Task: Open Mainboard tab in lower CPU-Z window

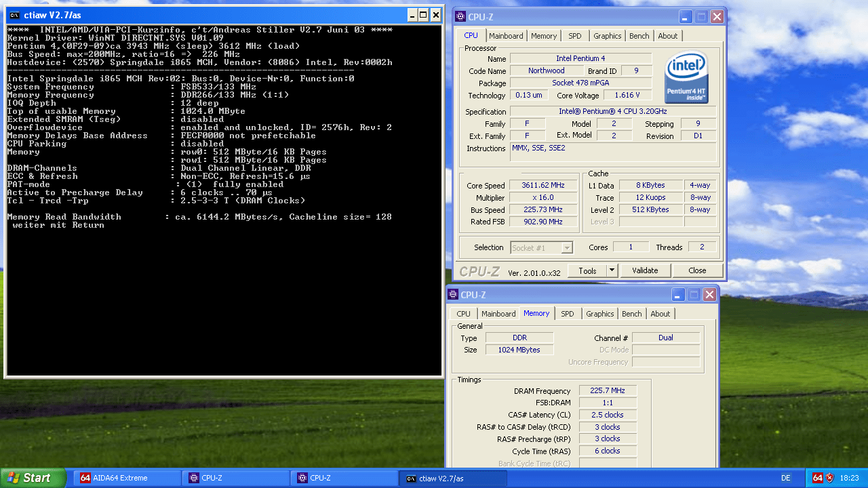Action: (x=498, y=314)
